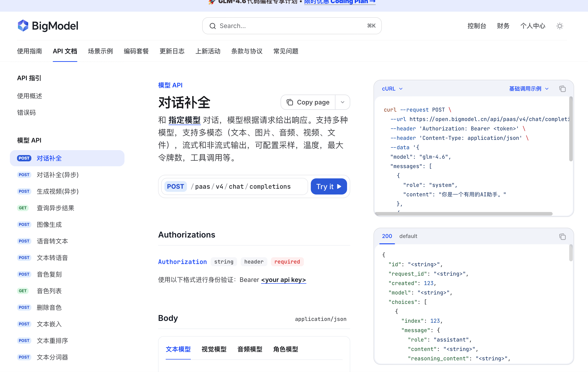
Task: Open the 指定模型 link
Action: 185,120
